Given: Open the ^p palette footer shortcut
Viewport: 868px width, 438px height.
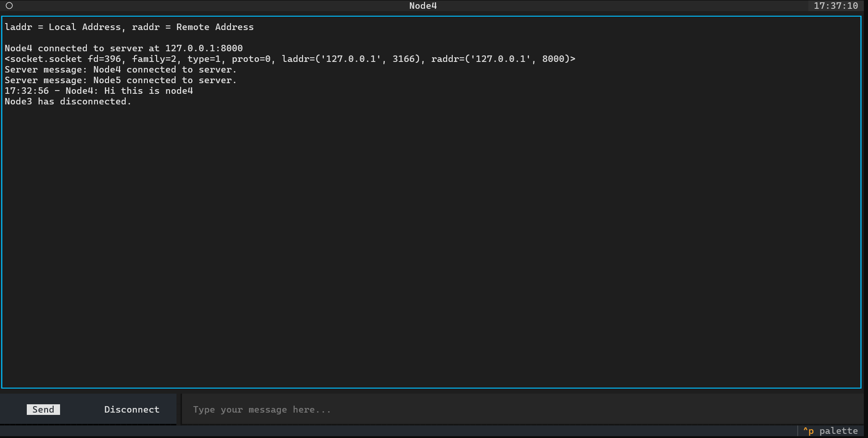Looking at the screenshot, I should (830, 431).
